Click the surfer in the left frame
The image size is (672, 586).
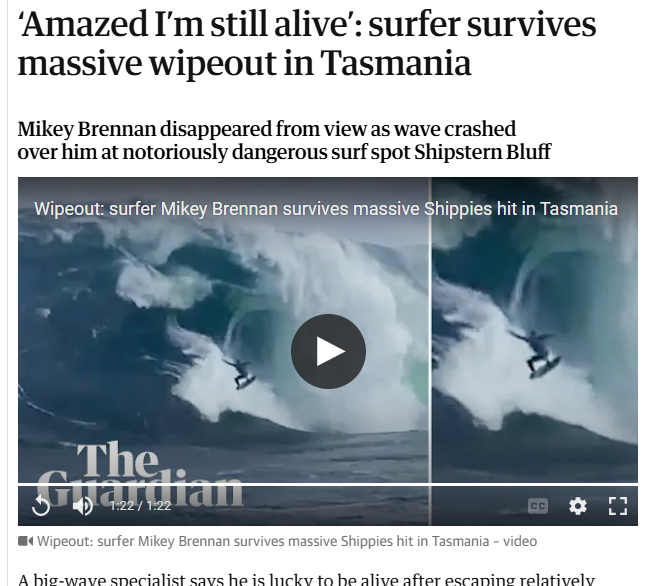pos(242,373)
